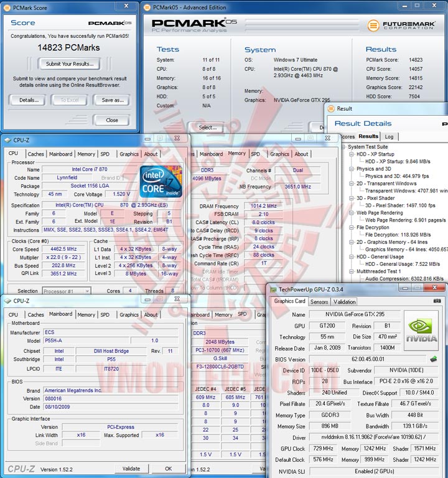
Task: Click the Audio Compression result row
Action: [404, 279]
